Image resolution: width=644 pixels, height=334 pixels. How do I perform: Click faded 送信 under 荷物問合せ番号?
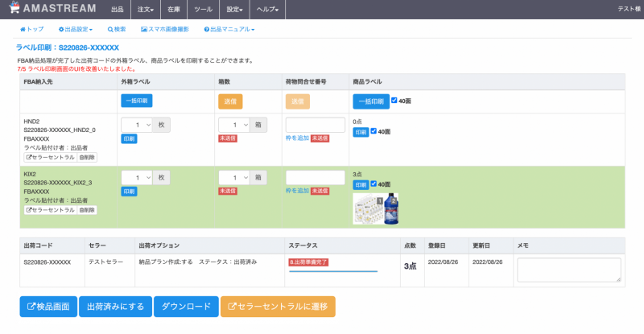(297, 101)
